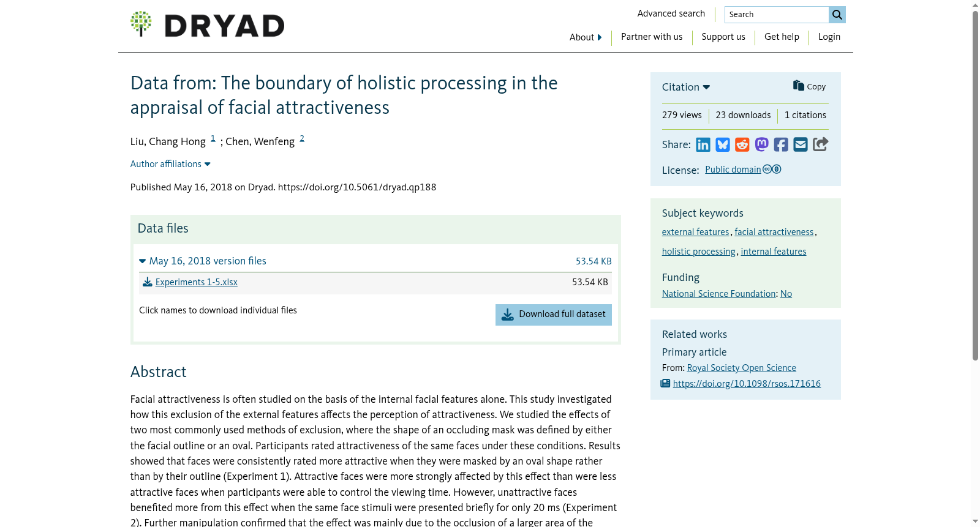This screenshot has width=980, height=527.
Task: Click Login
Action: (829, 37)
